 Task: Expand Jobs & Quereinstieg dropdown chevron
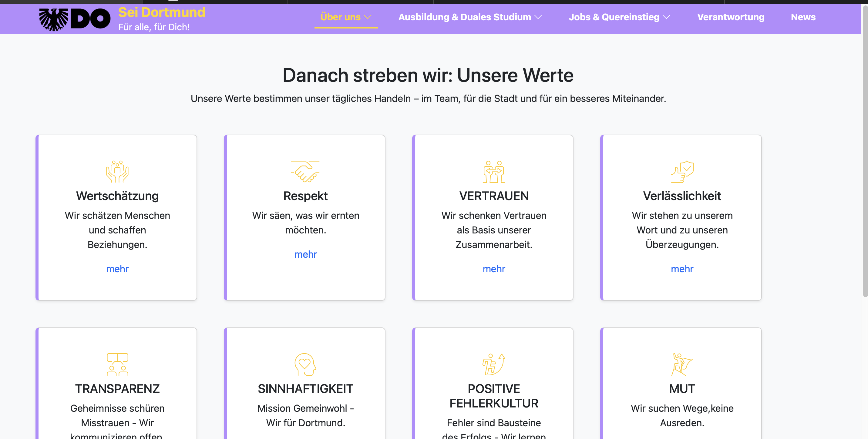point(667,17)
